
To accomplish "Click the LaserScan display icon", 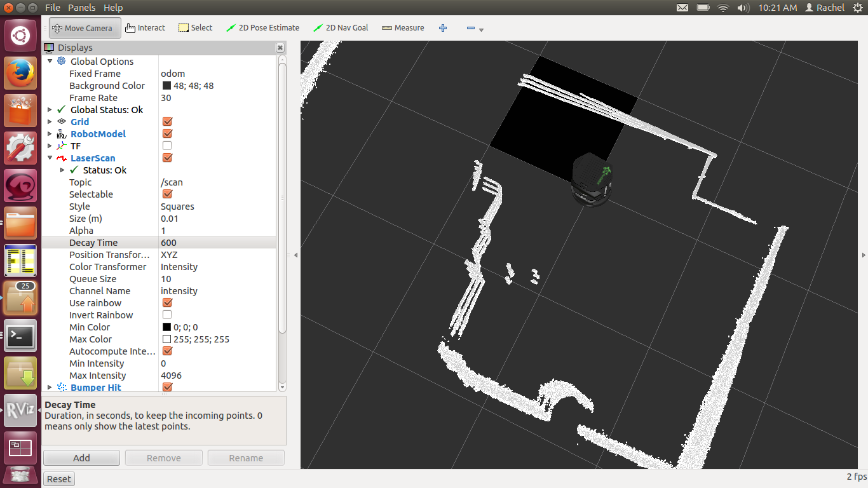I will pyautogui.click(x=61, y=158).
